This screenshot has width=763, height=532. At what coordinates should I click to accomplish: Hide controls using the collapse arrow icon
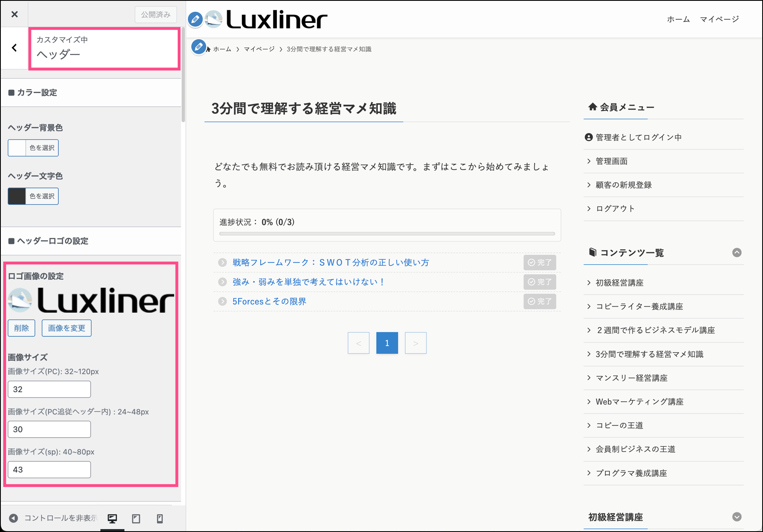pos(13,518)
